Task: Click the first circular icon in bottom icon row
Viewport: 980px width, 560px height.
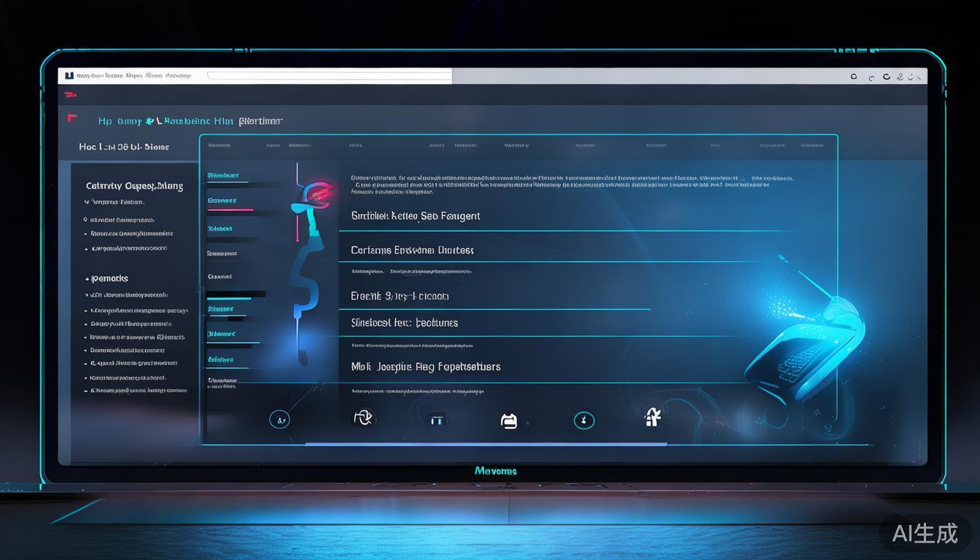Action: point(279,419)
